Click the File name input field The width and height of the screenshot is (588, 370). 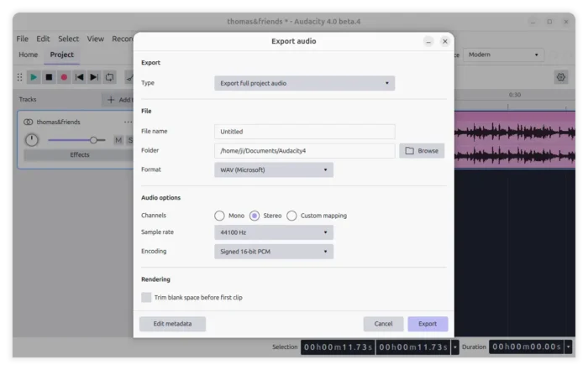[x=304, y=132]
